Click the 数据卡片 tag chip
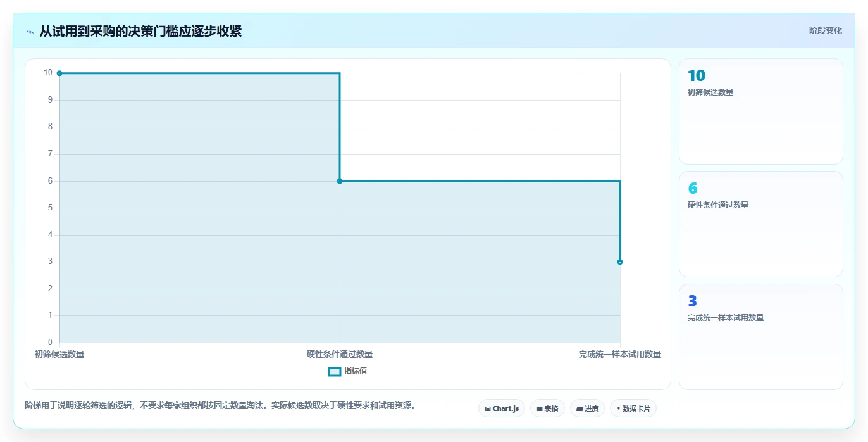 tap(633, 408)
